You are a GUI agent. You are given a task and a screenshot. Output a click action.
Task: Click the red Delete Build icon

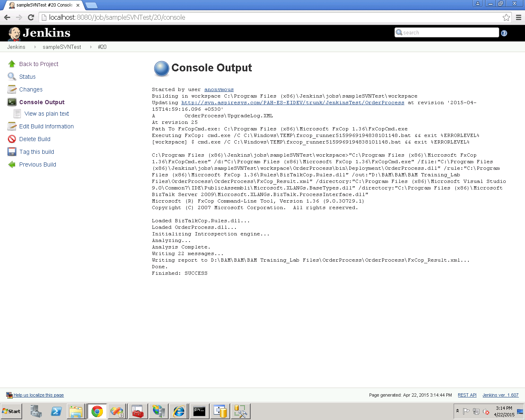coord(12,139)
